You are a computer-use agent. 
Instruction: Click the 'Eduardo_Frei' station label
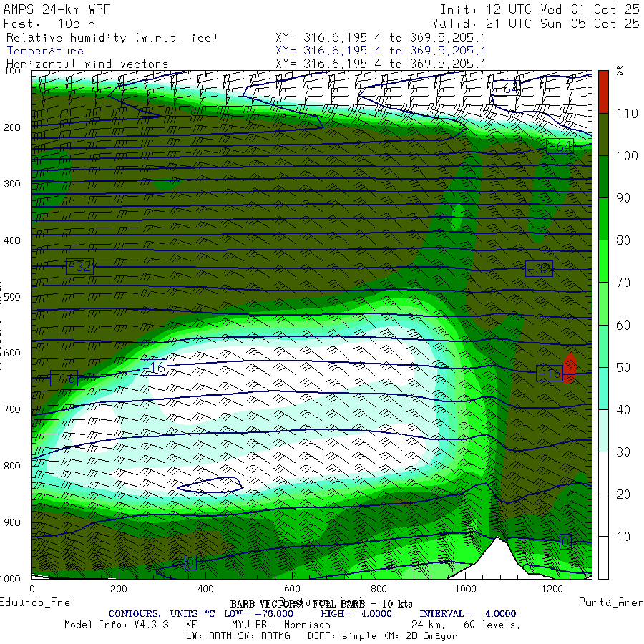click(38, 602)
